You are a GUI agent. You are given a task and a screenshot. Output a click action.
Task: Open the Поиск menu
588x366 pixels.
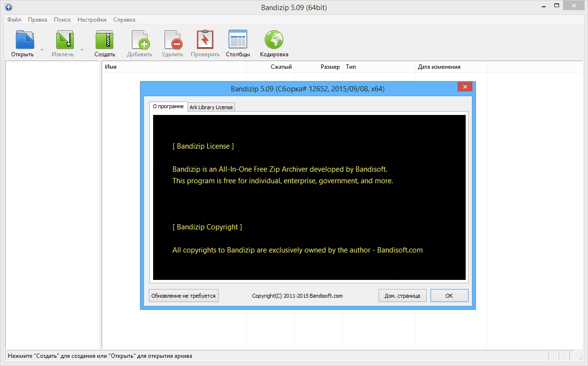pyautogui.click(x=63, y=20)
